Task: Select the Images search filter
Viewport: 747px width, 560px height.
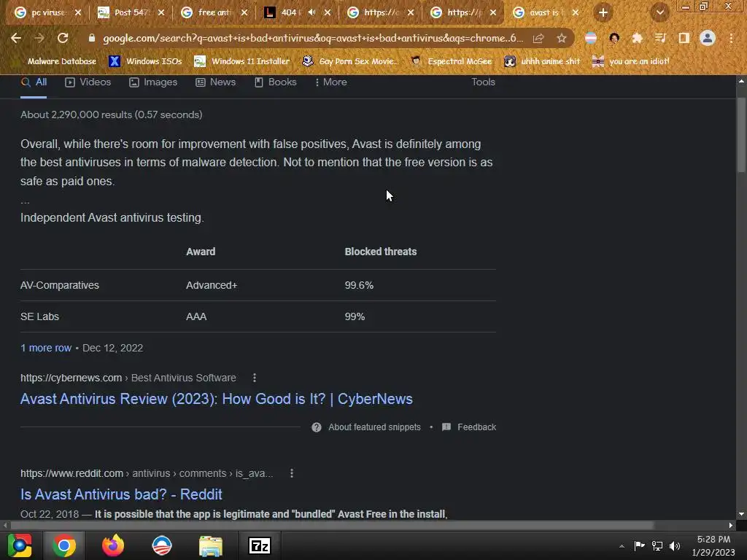Action: pos(153,82)
